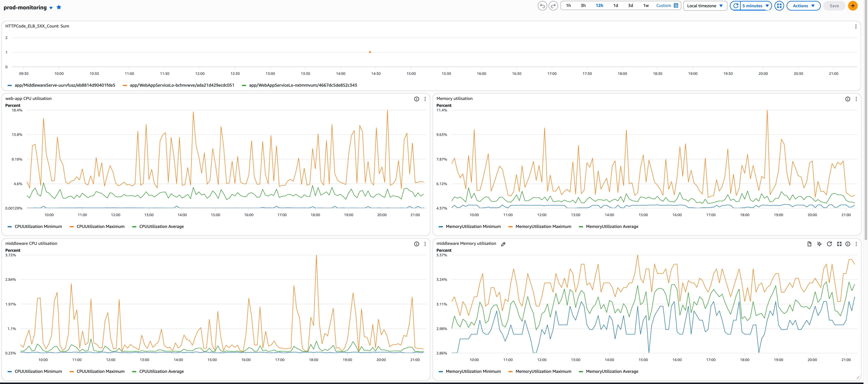Toggle MiddlewareServe load balancer legend series
The height and width of the screenshot is (384, 868).
click(x=65, y=85)
